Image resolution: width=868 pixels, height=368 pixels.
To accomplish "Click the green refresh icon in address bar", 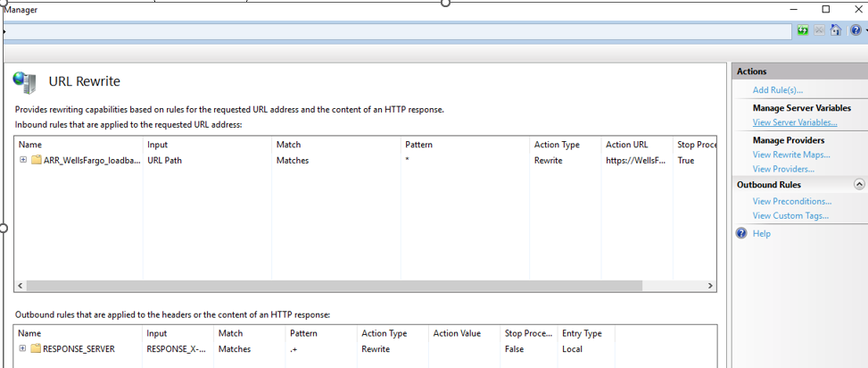I will pyautogui.click(x=803, y=30).
